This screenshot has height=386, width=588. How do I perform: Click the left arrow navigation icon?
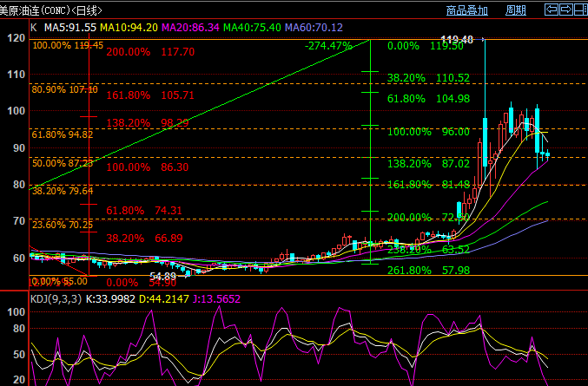(x=552, y=10)
